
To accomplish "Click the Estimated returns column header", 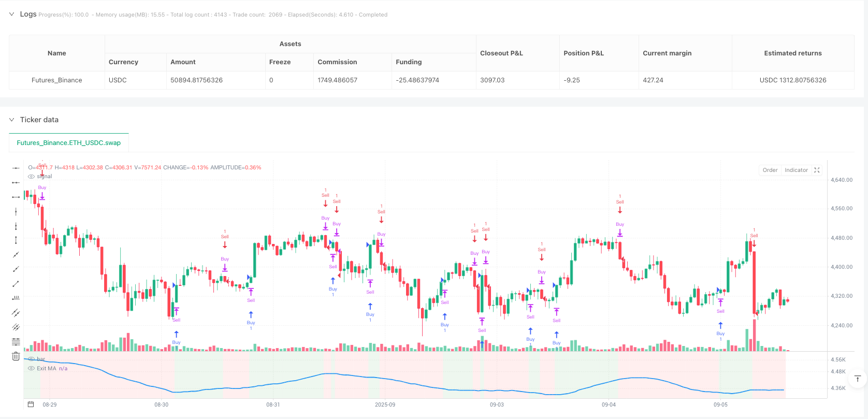I will (792, 53).
